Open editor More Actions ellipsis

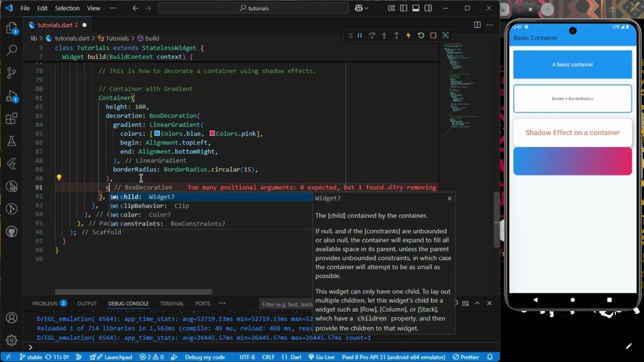(489, 25)
